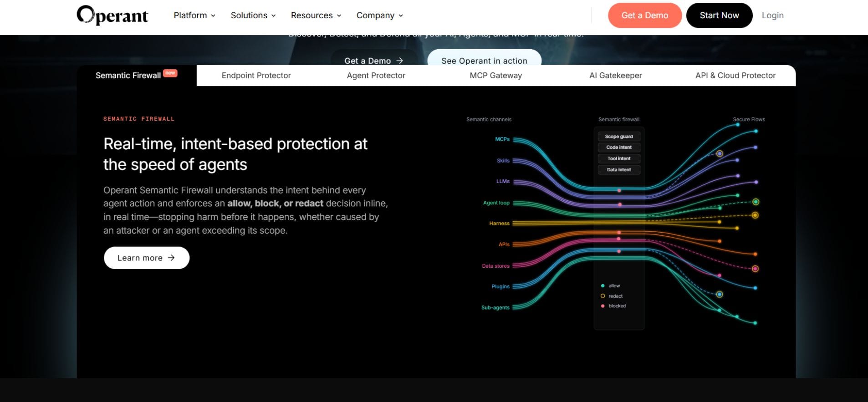Click the APIs channel label
The height and width of the screenshot is (402, 868).
pyautogui.click(x=504, y=244)
